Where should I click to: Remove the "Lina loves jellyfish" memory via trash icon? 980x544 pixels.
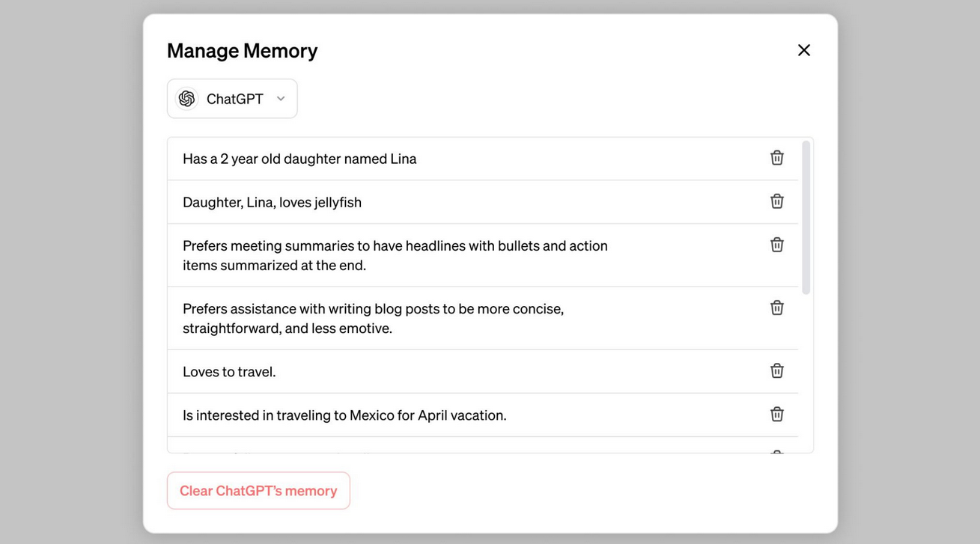coord(776,201)
